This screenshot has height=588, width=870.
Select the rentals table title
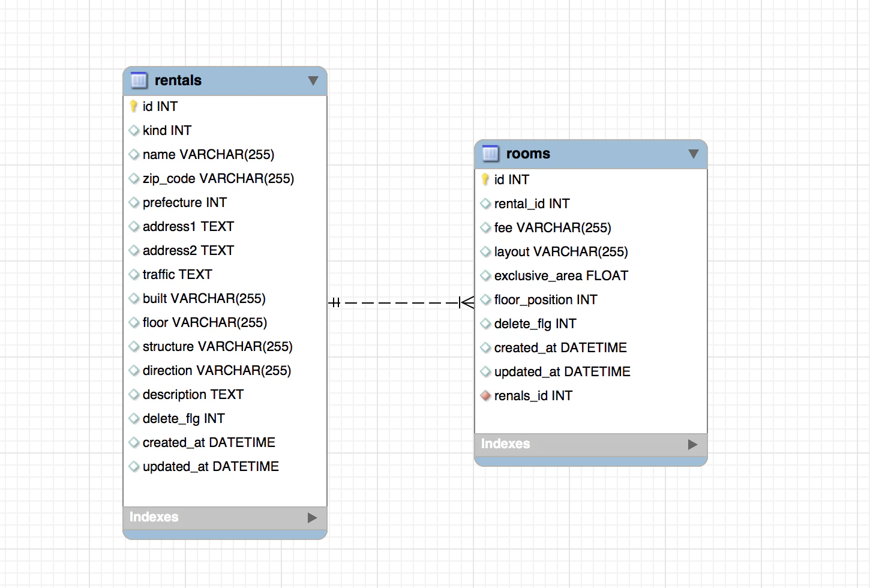[x=178, y=80]
